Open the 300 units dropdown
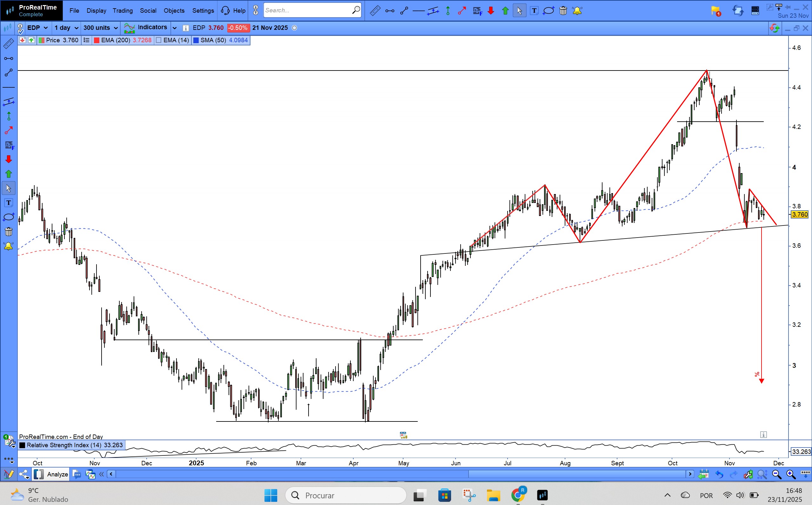The height and width of the screenshot is (505, 812). click(x=100, y=28)
